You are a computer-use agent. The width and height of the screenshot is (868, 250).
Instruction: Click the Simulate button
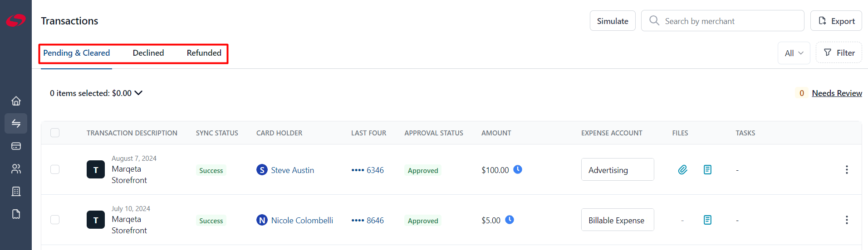pos(613,21)
